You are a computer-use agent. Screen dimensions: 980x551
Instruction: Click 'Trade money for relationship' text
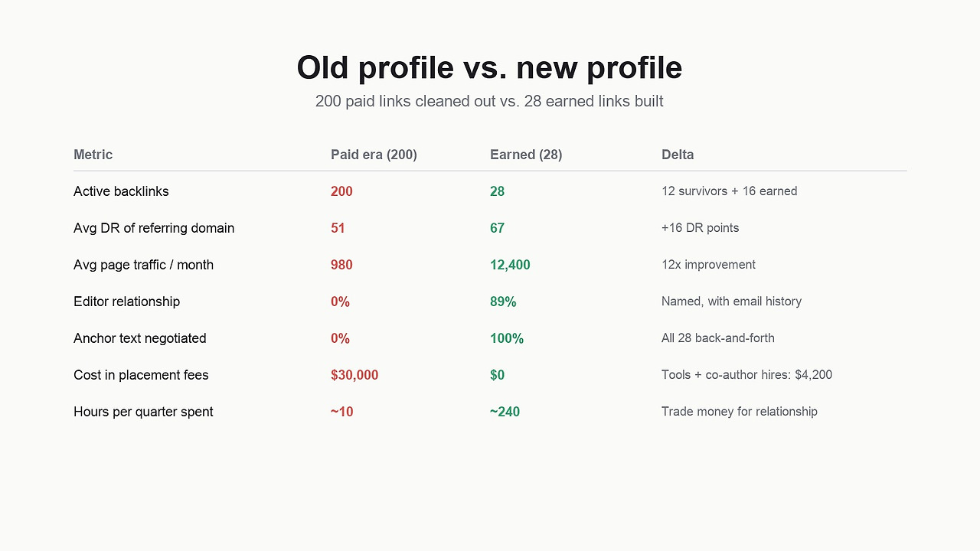click(740, 412)
